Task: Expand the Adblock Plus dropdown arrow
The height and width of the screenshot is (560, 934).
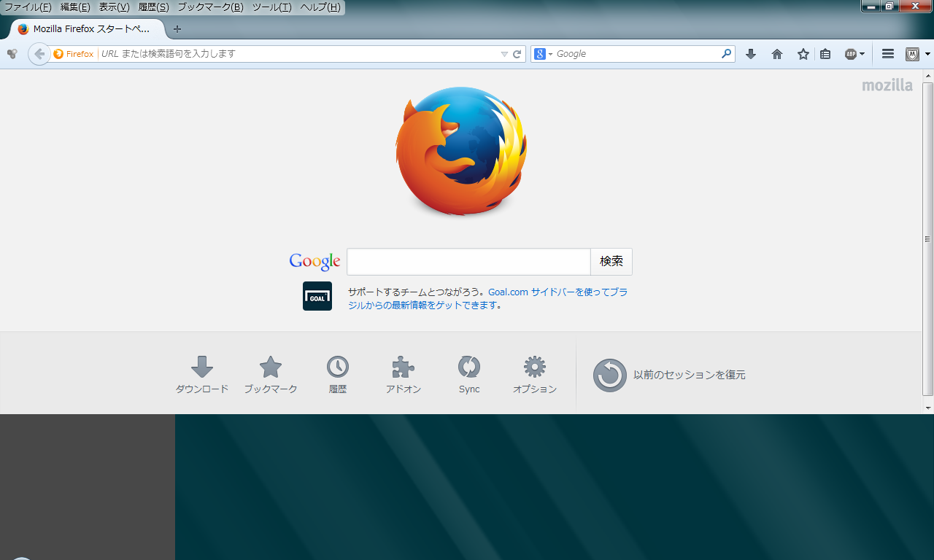Action: tap(862, 54)
